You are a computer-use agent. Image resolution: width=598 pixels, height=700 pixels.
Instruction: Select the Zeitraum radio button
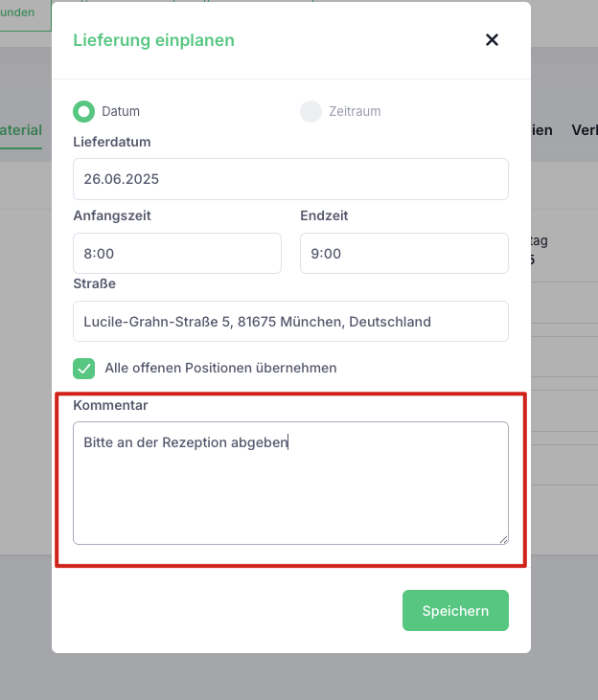pos(310,112)
